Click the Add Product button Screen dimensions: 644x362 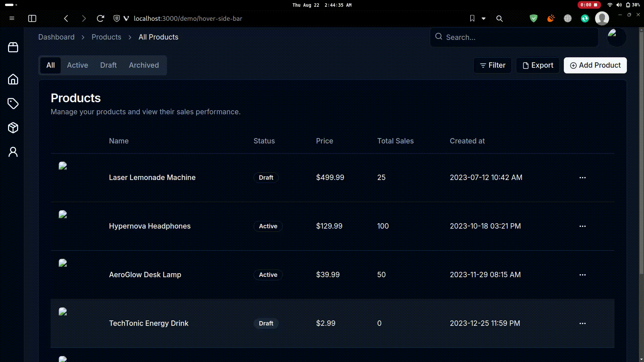coord(595,65)
